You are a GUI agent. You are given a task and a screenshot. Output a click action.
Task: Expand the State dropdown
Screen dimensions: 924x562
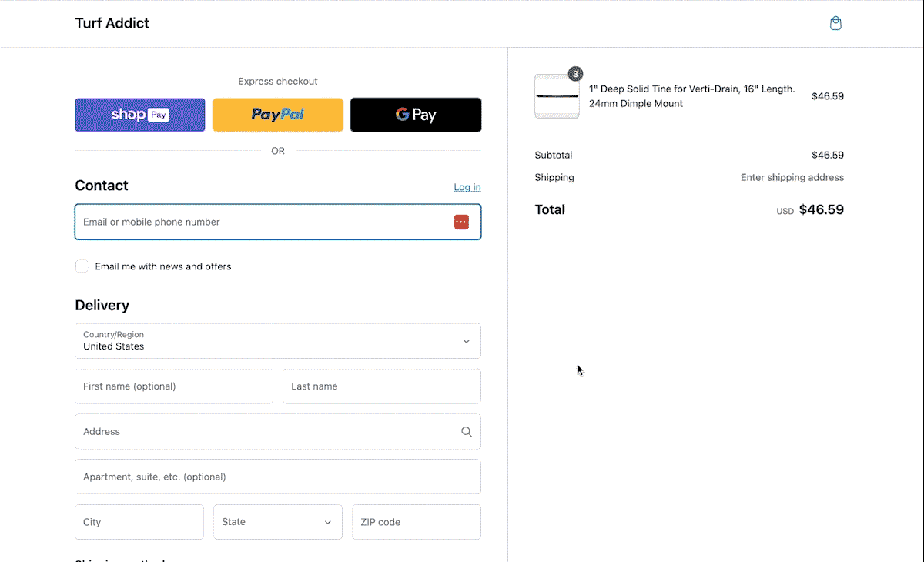click(x=277, y=522)
